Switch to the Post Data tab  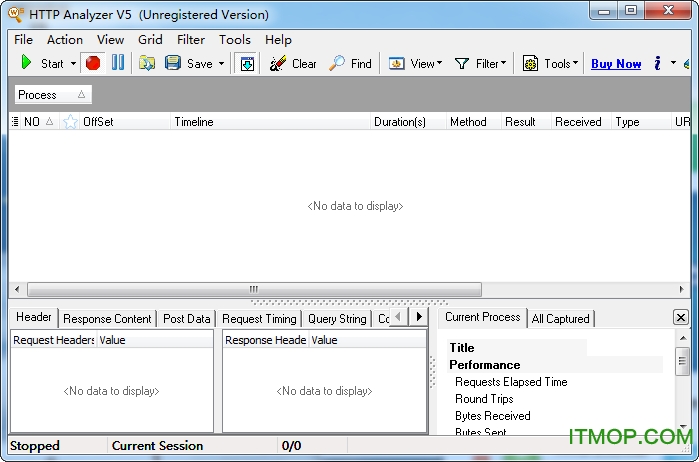click(186, 319)
